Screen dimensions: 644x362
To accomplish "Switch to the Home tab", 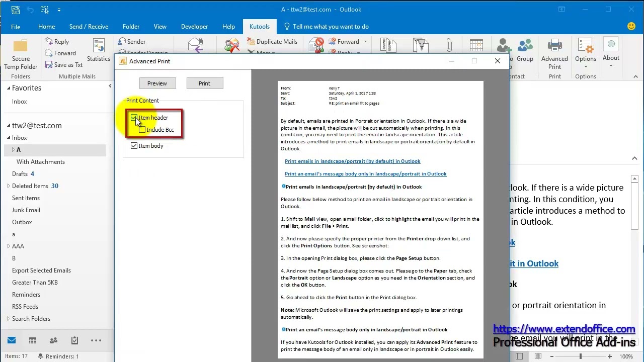I will [x=46, y=27].
